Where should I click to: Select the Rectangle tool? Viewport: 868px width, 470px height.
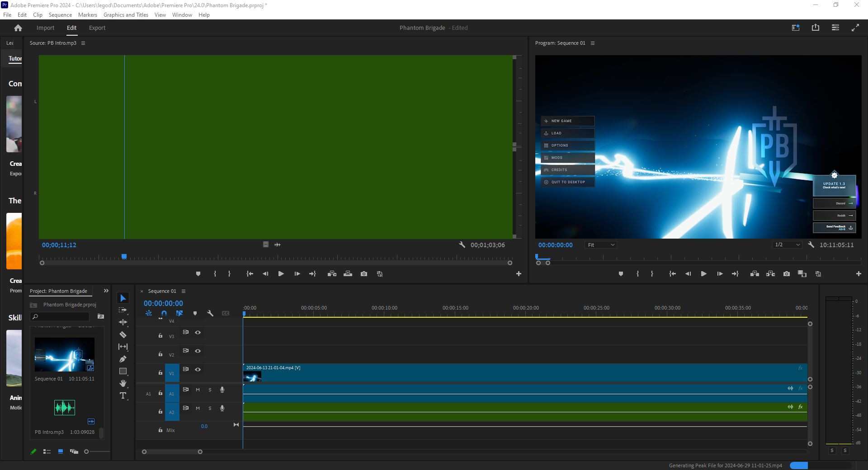123,371
